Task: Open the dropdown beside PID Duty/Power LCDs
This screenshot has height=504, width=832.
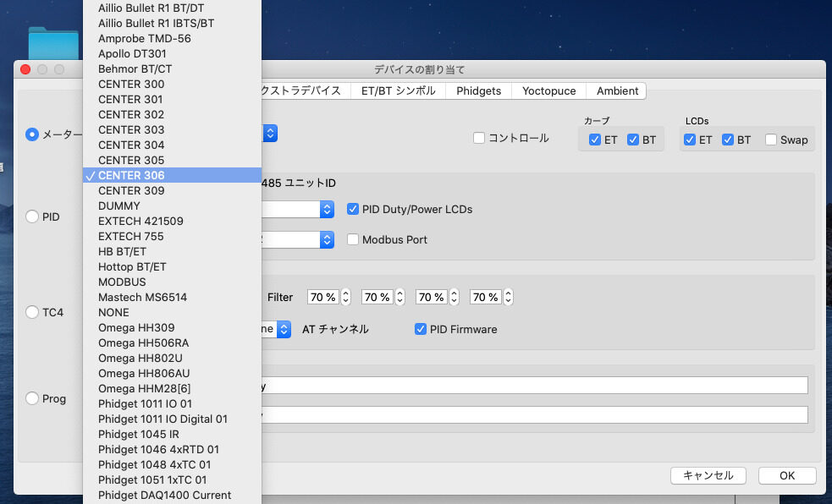Action: [x=327, y=209]
